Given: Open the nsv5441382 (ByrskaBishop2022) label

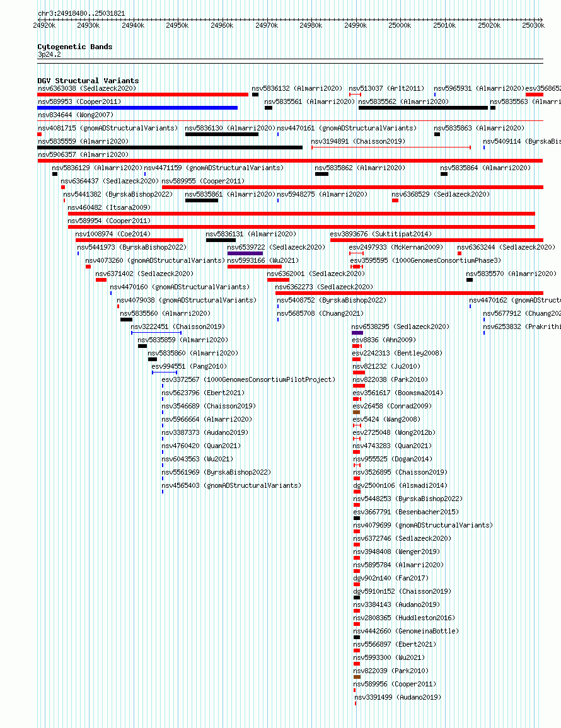Looking at the screenshot, I should click(x=118, y=194).
